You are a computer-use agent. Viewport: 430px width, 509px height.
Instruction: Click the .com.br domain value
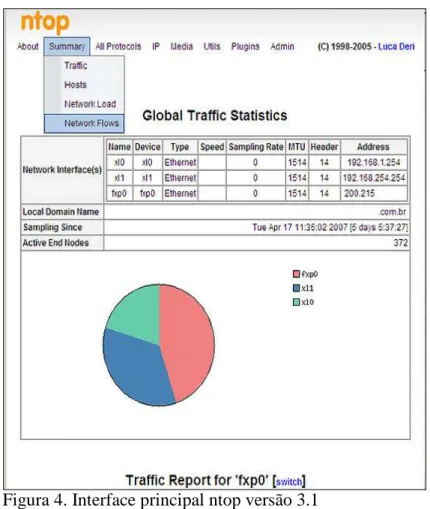pos(392,212)
